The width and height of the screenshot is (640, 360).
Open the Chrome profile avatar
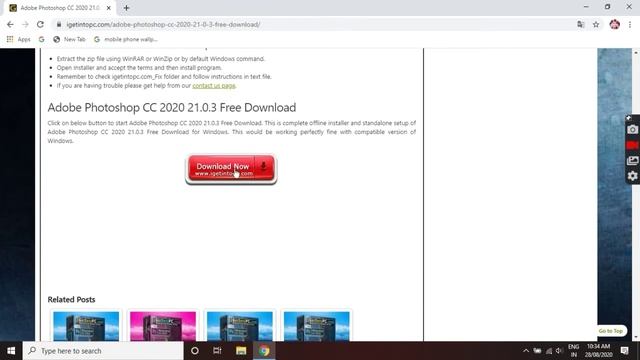click(x=614, y=24)
